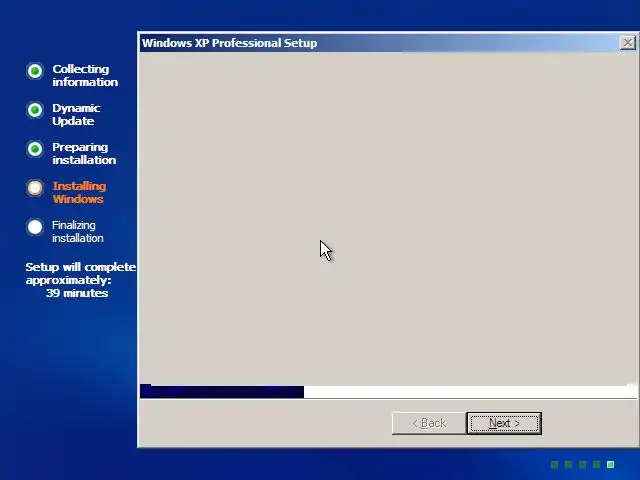Click the "39 minutes" remaining time text
Screen dimensions: 640x480
coord(77,293)
